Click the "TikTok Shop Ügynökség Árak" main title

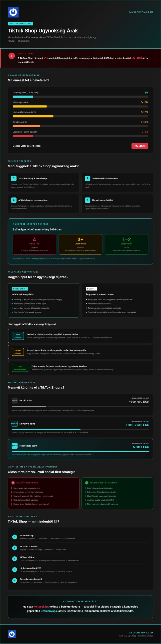click(43, 31)
